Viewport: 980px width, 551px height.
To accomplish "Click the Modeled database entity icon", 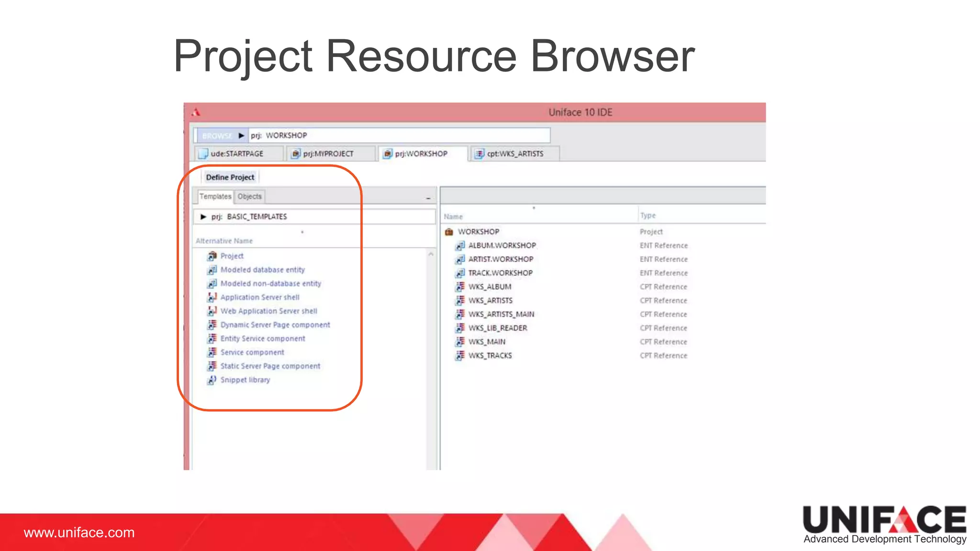I will tap(212, 270).
